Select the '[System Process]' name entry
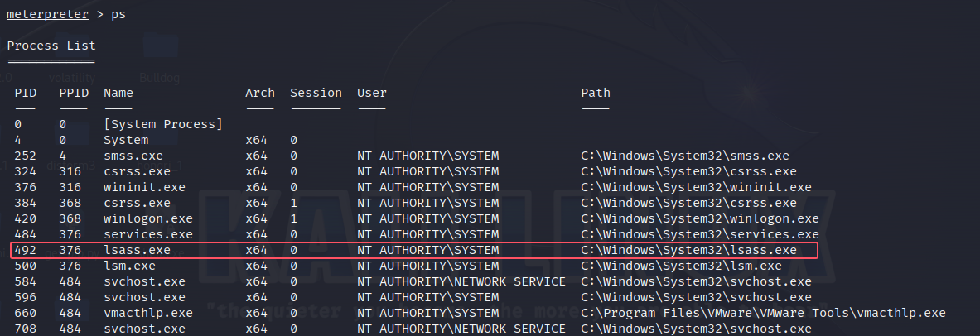The height and width of the screenshot is (336, 980). click(163, 124)
